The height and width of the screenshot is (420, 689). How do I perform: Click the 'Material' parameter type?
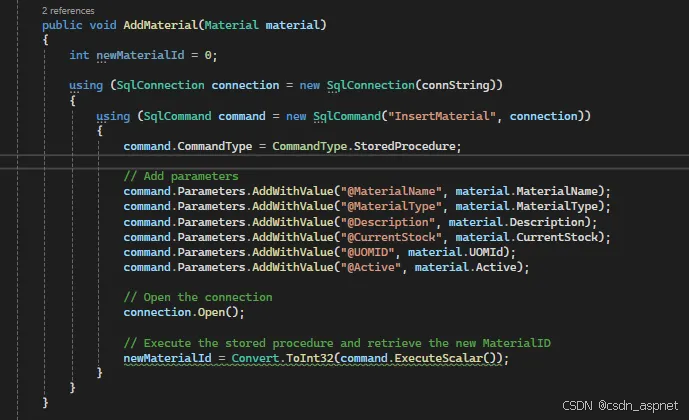(232, 25)
